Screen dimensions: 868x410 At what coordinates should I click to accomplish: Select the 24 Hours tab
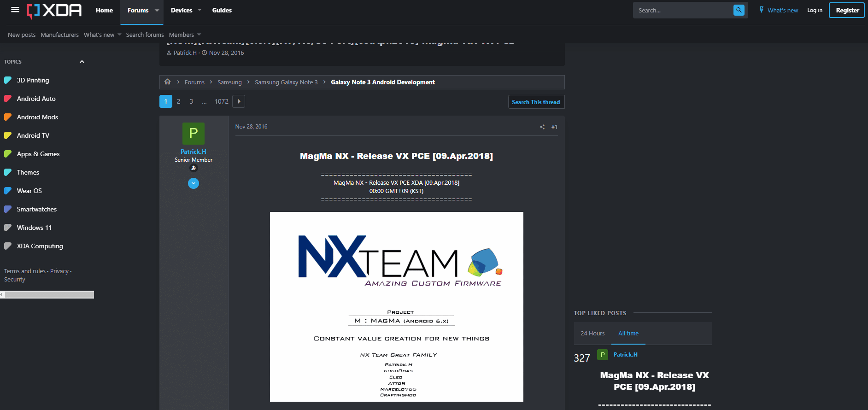pyautogui.click(x=592, y=334)
